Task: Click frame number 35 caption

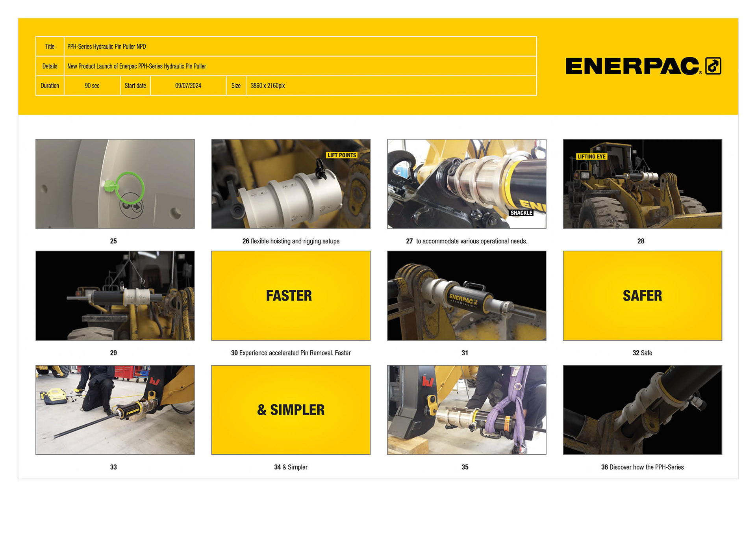Action: point(465,467)
